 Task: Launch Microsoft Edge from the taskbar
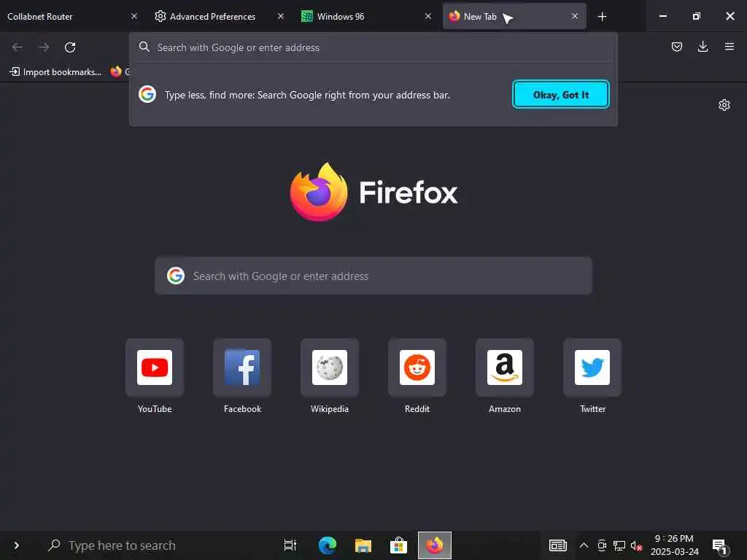click(328, 545)
